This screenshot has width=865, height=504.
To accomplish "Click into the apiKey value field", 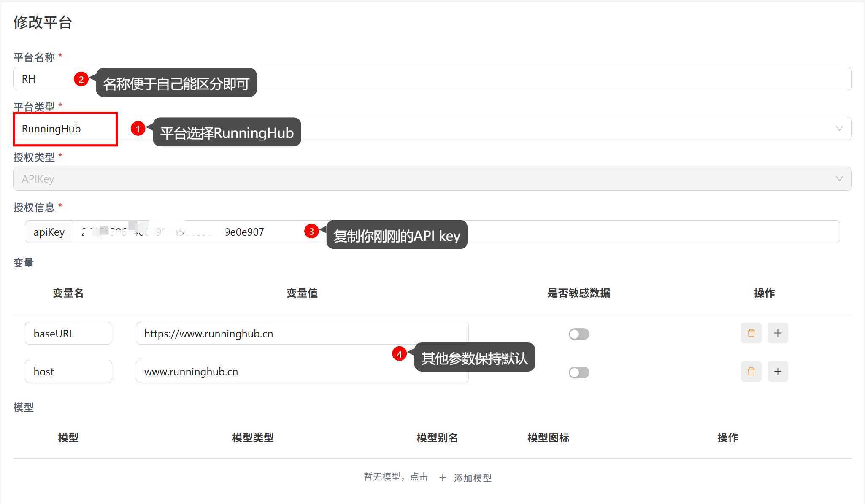I will click(456, 232).
